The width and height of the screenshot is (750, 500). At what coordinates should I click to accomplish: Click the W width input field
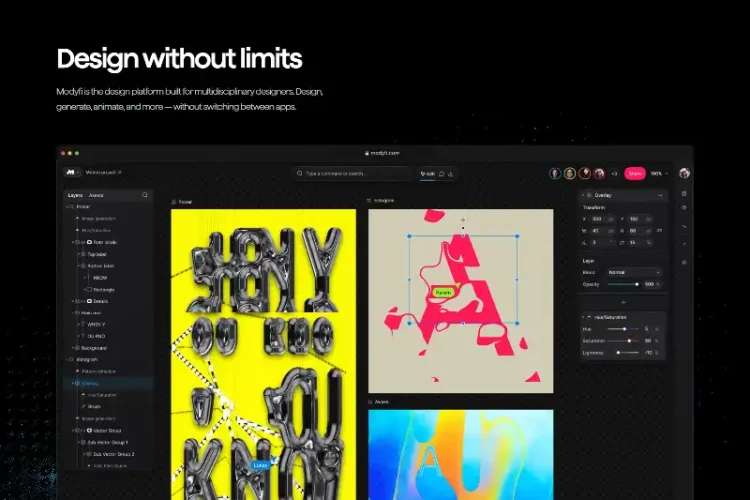(602, 231)
